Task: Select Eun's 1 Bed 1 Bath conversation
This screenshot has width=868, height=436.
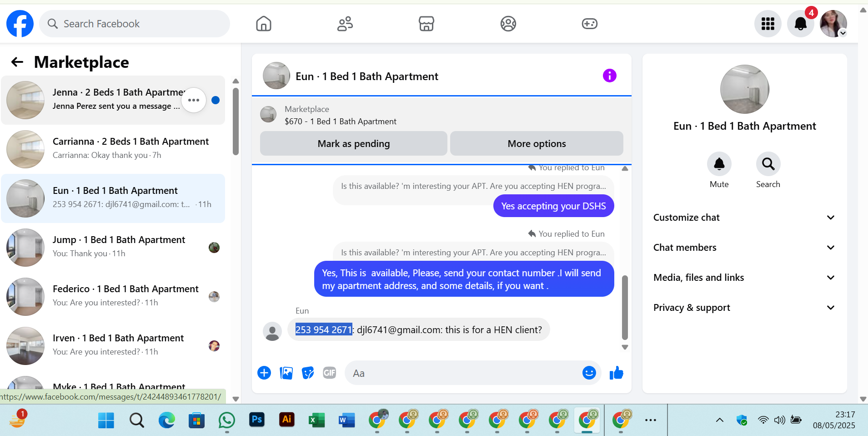Action: click(x=113, y=198)
